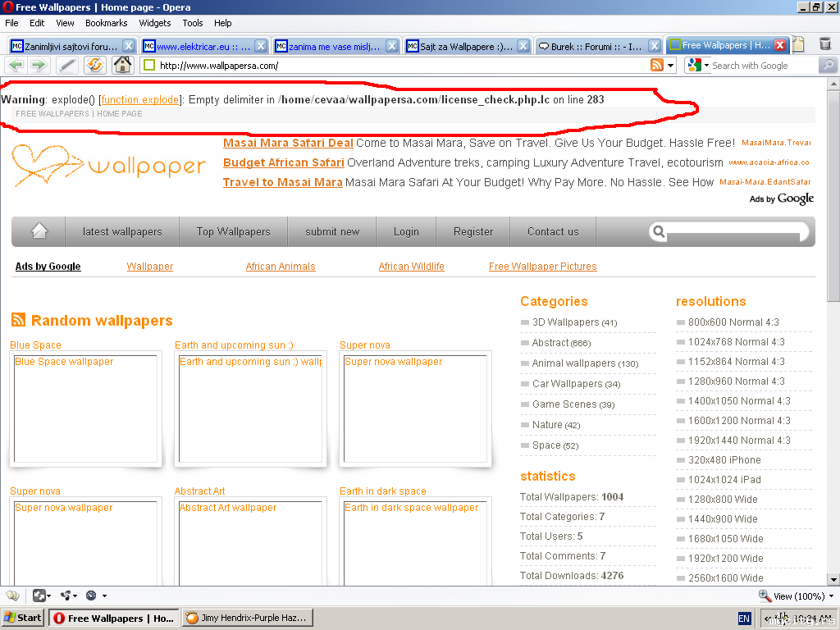Open the Bookmarks menu

106,23
